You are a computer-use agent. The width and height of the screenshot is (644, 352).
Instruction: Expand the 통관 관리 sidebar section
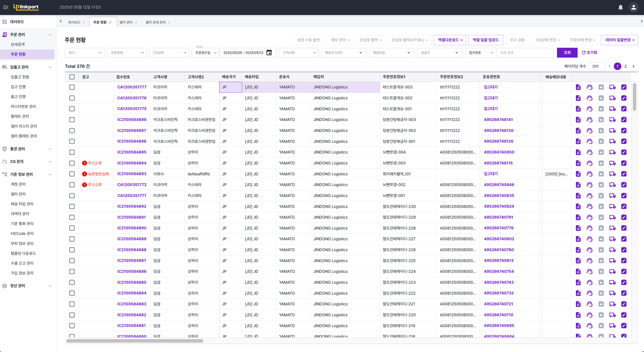[50, 149]
